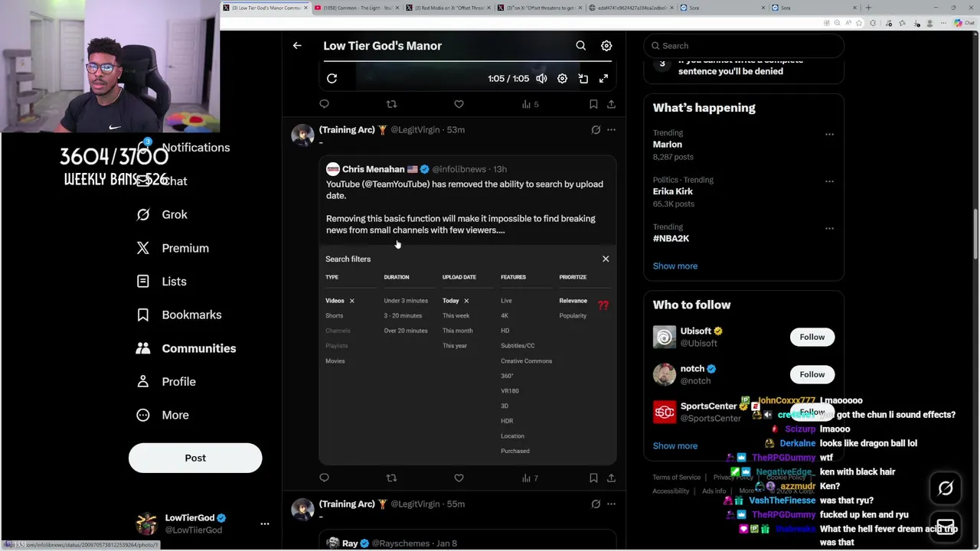This screenshot has height=551, width=980.
Task: Click the Post button
Action: click(195, 458)
